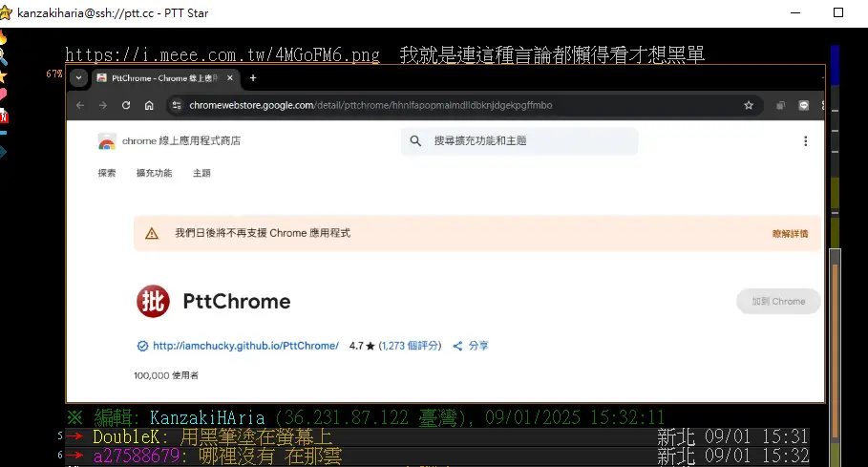Click the Chrome Web Store rainbow logo
Viewport: 868px width, 467px height.
pyautogui.click(x=107, y=141)
